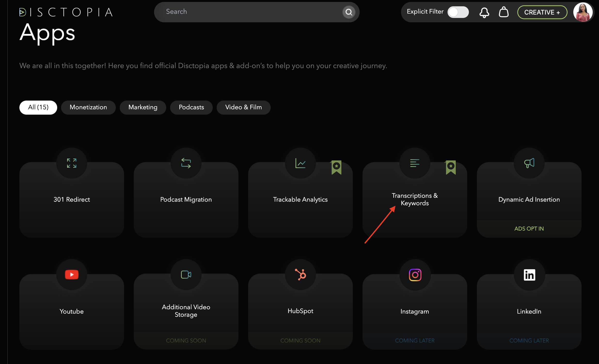
Task: Click the Podcast Migration swap-arrows icon
Action: tap(186, 163)
